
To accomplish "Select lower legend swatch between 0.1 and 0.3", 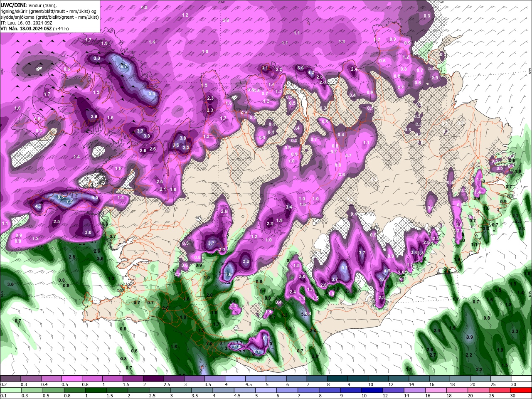I will point(10,390).
